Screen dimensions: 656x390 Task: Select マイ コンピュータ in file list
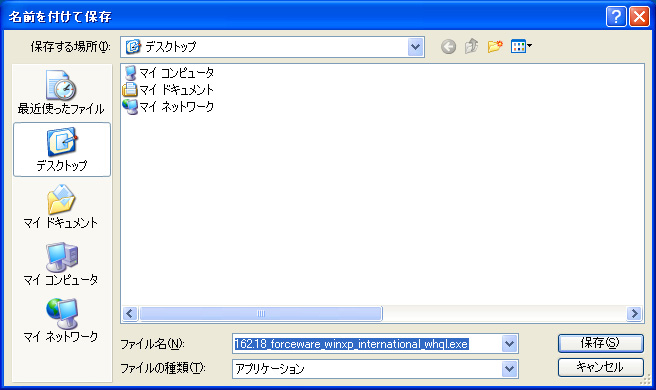(169, 73)
